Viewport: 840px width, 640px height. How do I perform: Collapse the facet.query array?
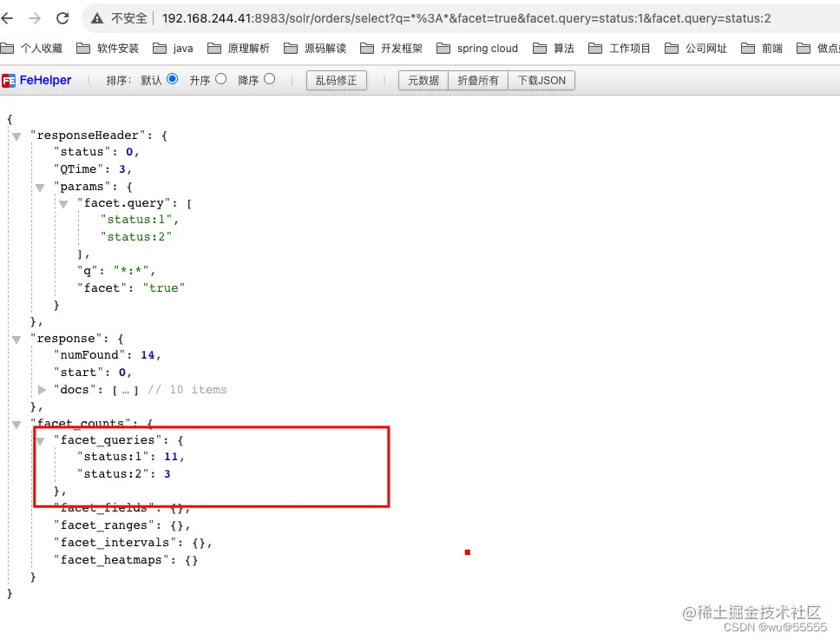pos(63,204)
